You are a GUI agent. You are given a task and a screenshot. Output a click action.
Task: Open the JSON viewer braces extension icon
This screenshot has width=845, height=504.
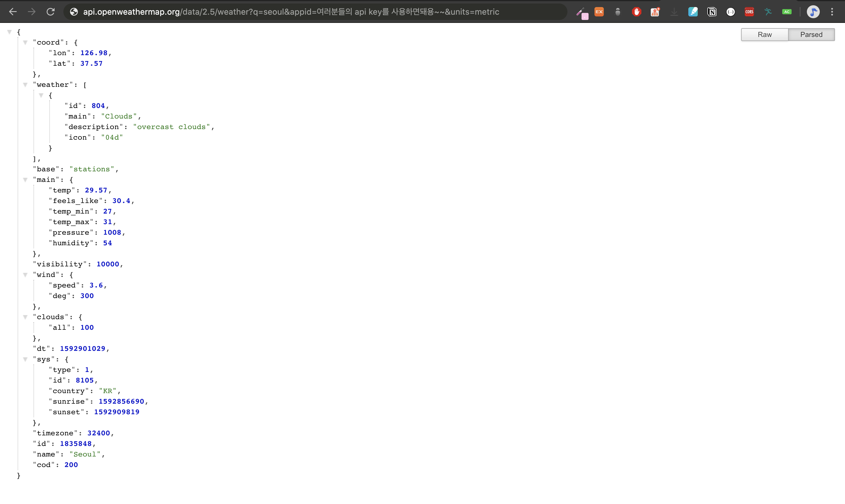(x=731, y=12)
